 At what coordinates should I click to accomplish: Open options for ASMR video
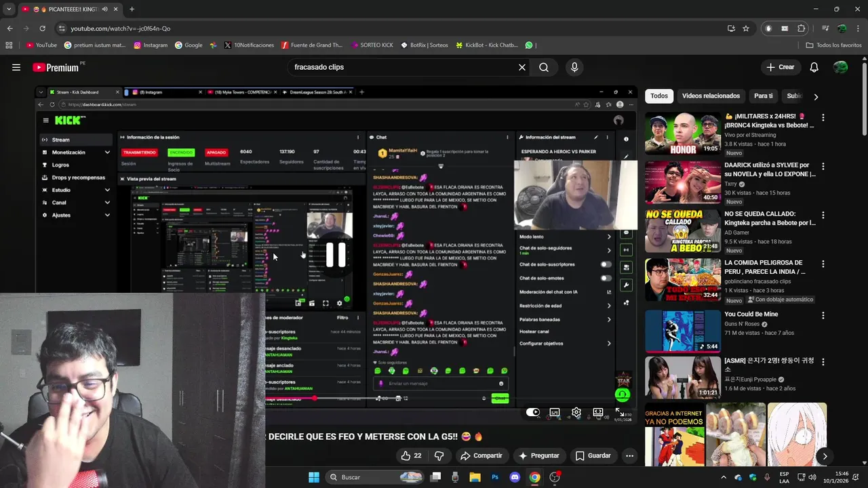823,361
